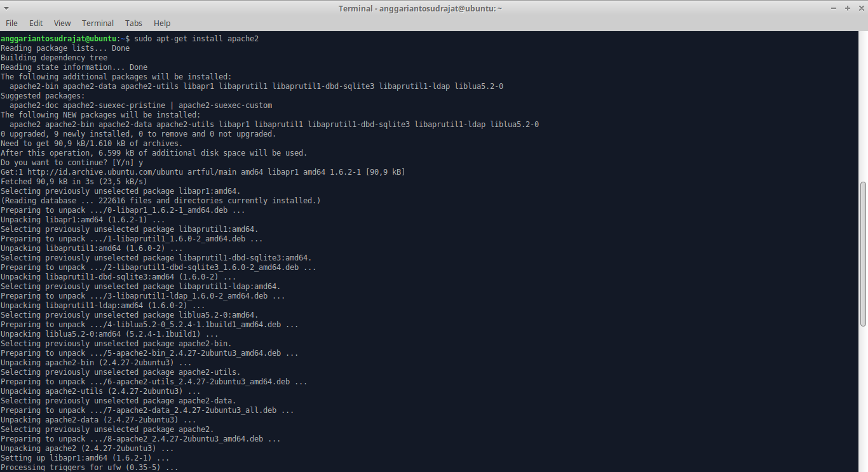Click 'apache2-doc apache2-suexec-pristine | apache2-suexec-custom' line
The height and width of the screenshot is (472, 868).
[x=140, y=105]
